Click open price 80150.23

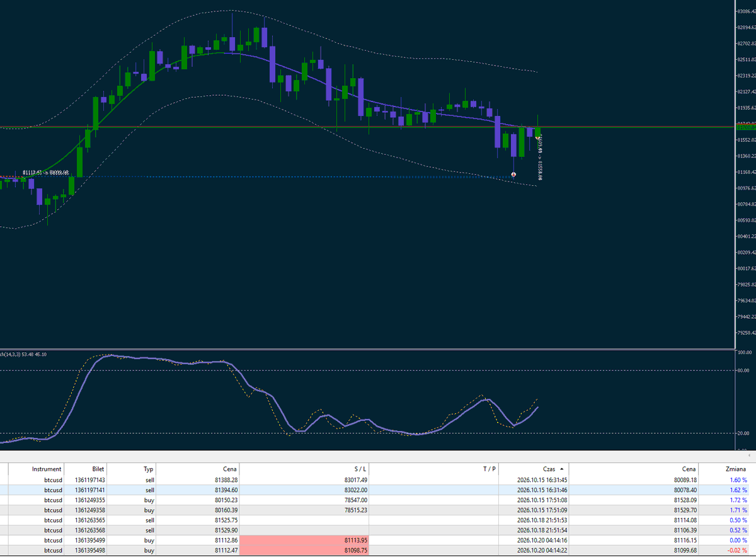tap(226, 500)
